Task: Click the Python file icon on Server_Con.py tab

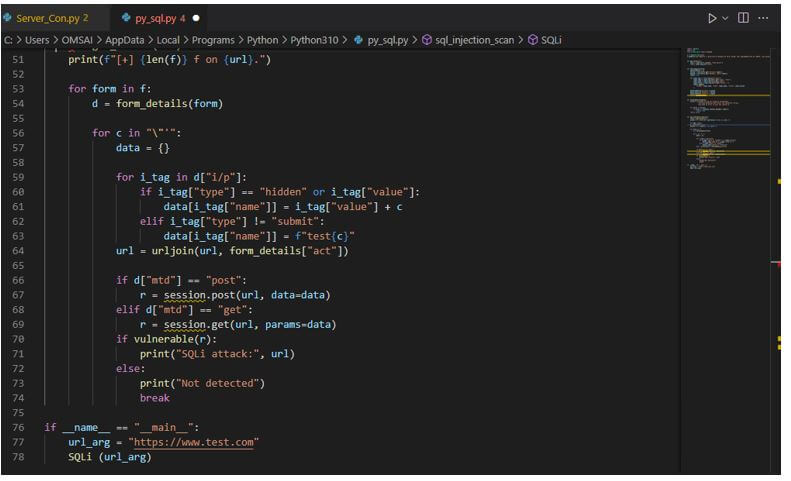Action: 7,18
